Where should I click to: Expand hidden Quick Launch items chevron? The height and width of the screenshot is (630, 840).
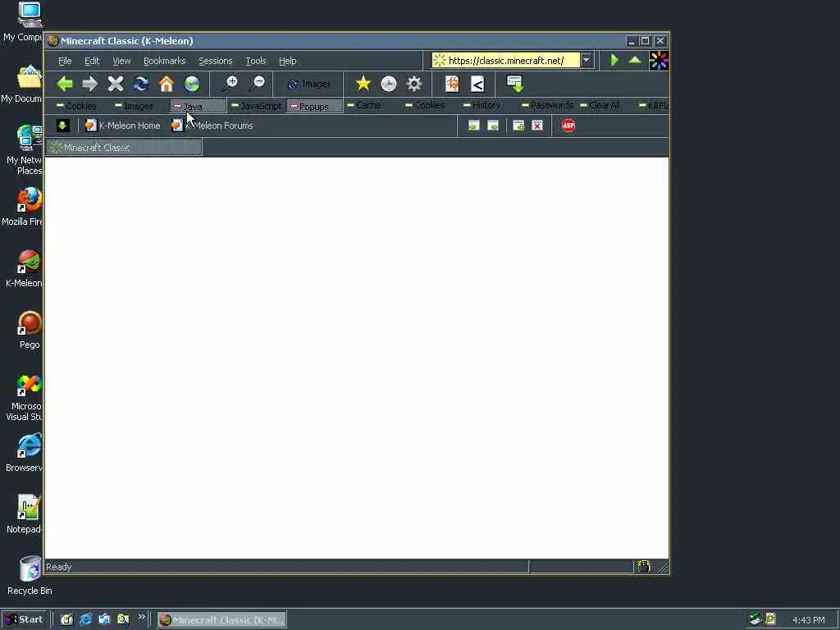141,617
